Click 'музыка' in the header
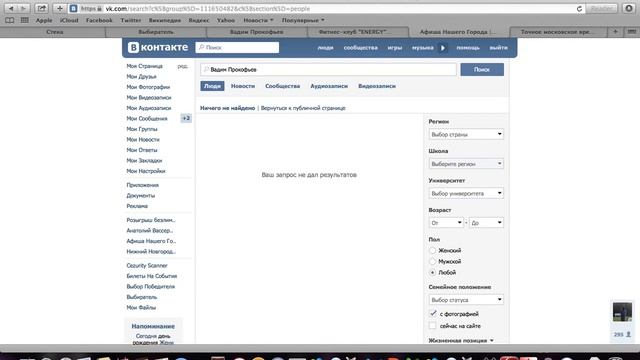Viewport: 640px width, 360px height. pyautogui.click(x=422, y=48)
